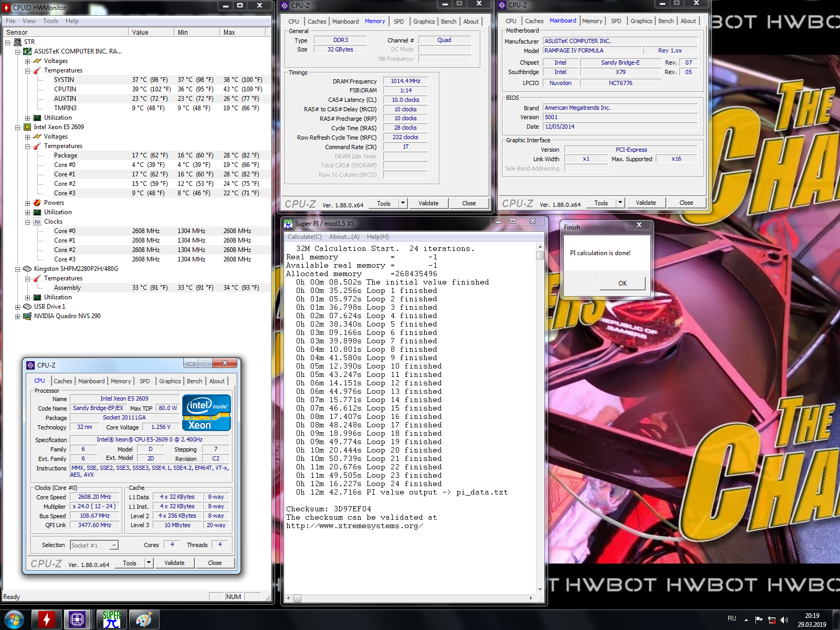The height and width of the screenshot is (630, 840).
Task: Click the network icon in the system tray
Action: point(772,620)
